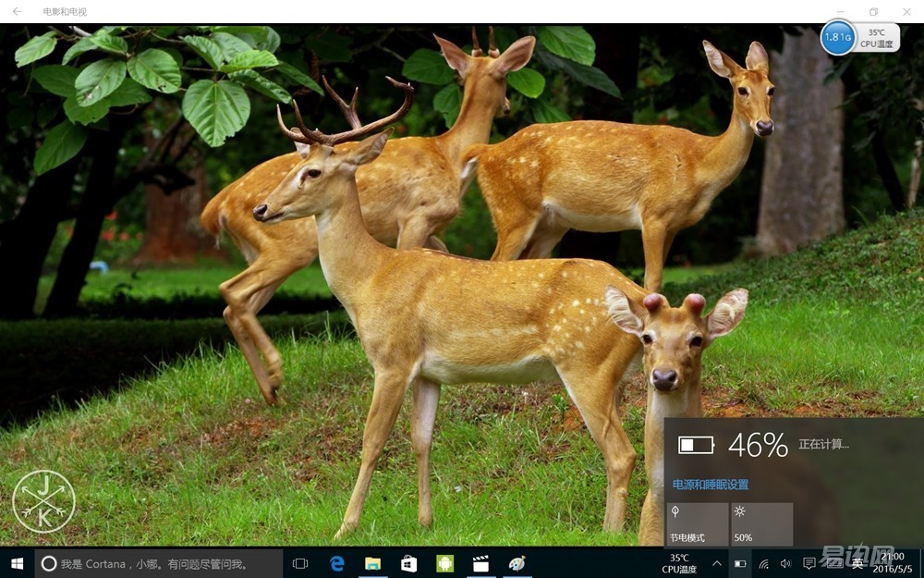Restore the 电影和电视 window size

(x=873, y=11)
